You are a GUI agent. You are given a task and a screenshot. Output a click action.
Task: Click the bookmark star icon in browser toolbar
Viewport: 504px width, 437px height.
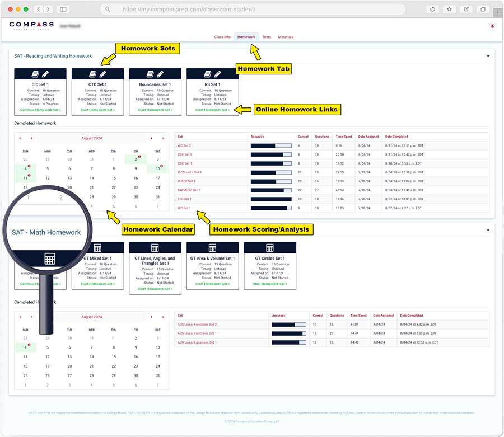(449, 10)
